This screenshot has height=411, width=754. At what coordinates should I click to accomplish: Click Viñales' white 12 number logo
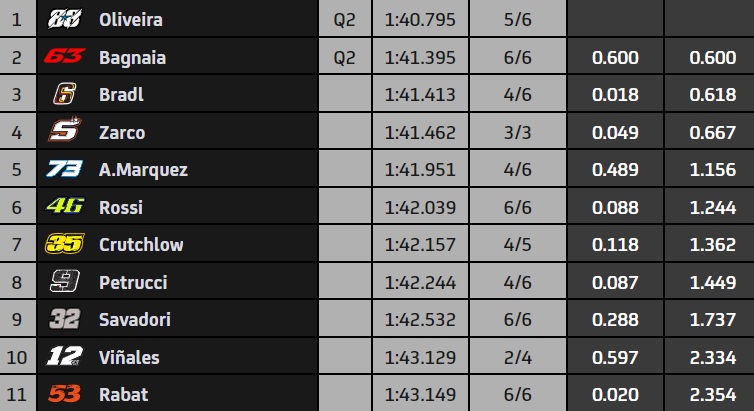64,356
